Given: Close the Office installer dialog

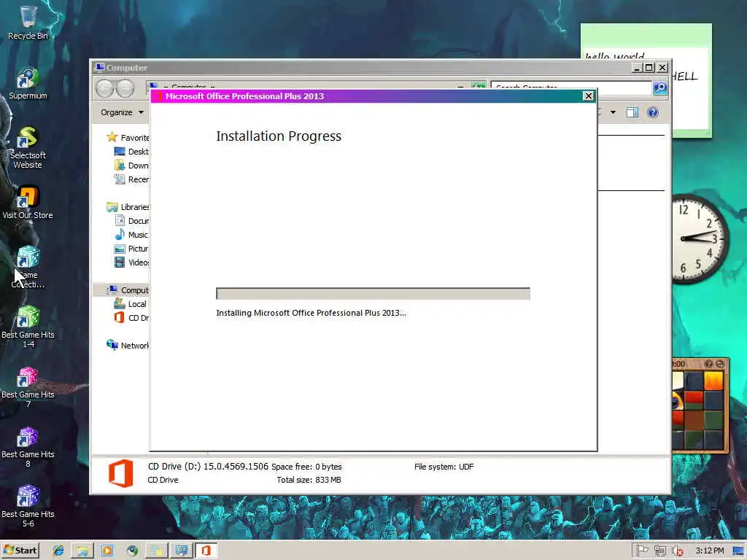Looking at the screenshot, I should (x=589, y=96).
